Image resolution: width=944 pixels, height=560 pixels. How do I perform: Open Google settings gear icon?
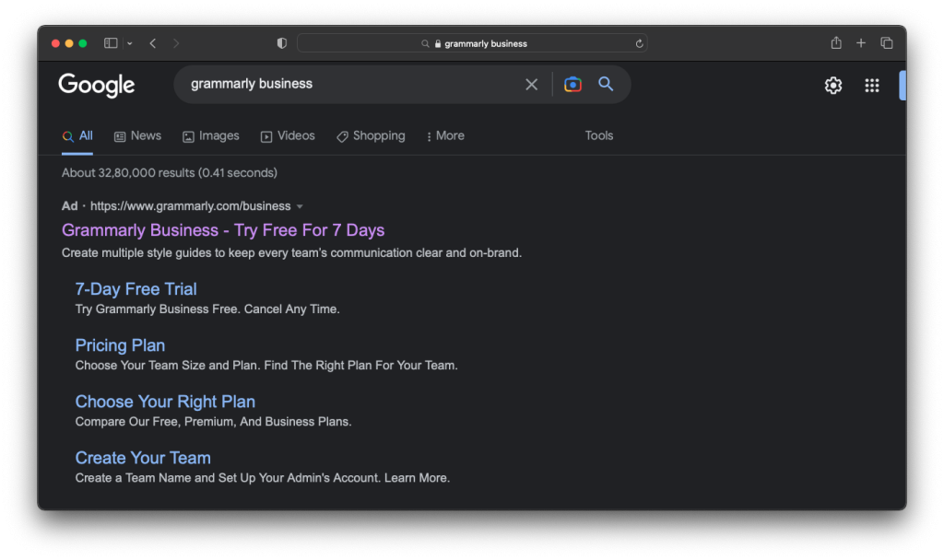click(833, 86)
